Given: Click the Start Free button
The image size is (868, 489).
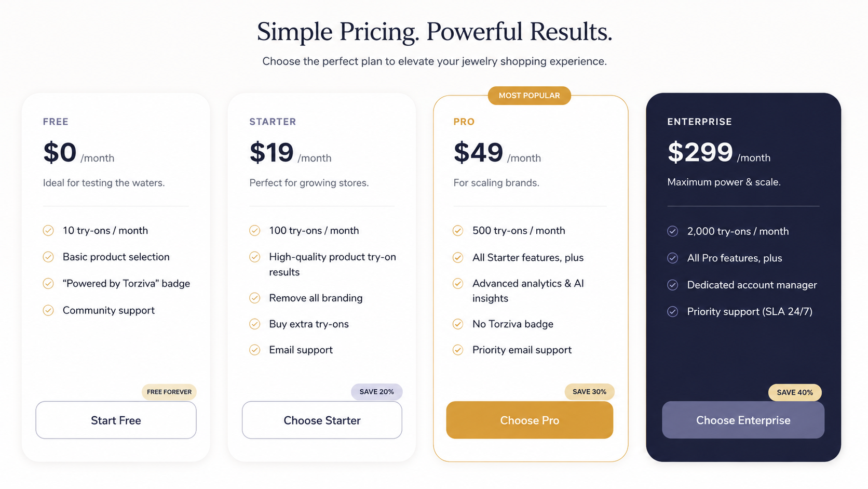Looking at the screenshot, I should click(x=116, y=420).
